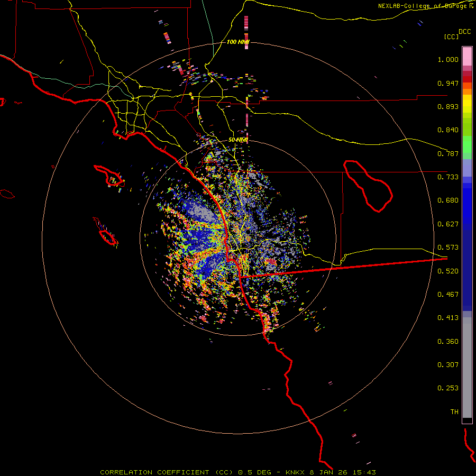Click the 15:43 timestamp in caption

click(365, 472)
